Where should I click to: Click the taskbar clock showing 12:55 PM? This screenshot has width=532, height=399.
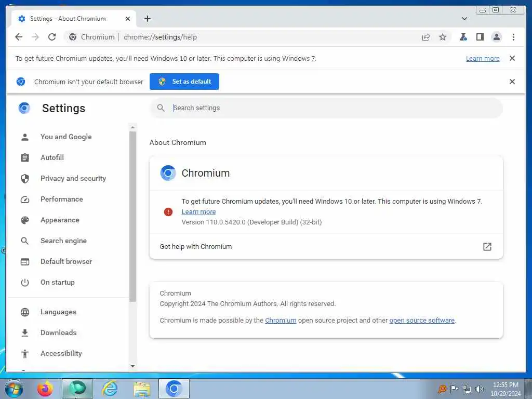coord(506,389)
